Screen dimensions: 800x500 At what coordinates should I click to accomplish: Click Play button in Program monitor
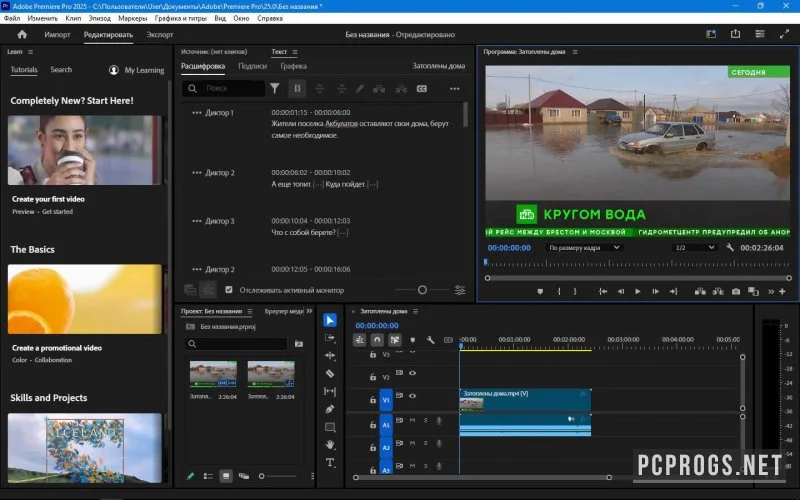(637, 291)
